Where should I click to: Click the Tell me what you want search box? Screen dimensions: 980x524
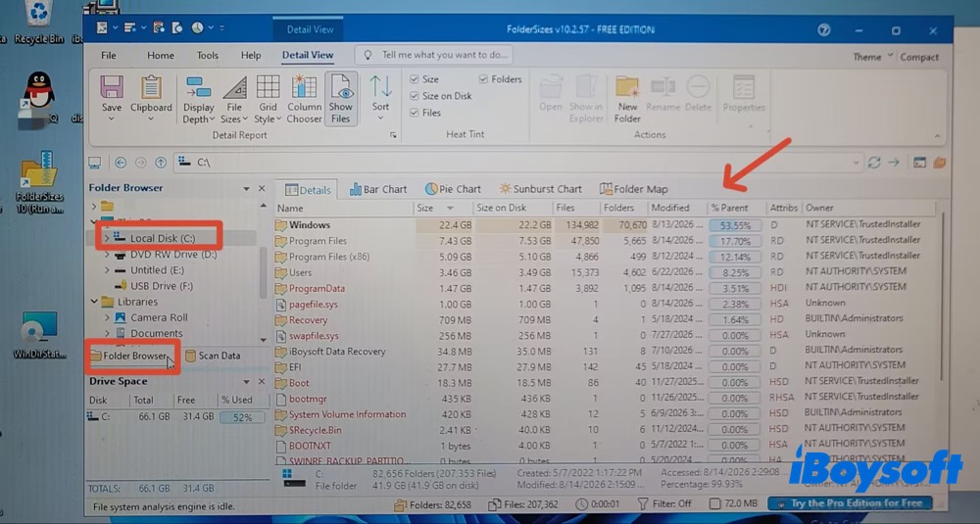[434, 55]
